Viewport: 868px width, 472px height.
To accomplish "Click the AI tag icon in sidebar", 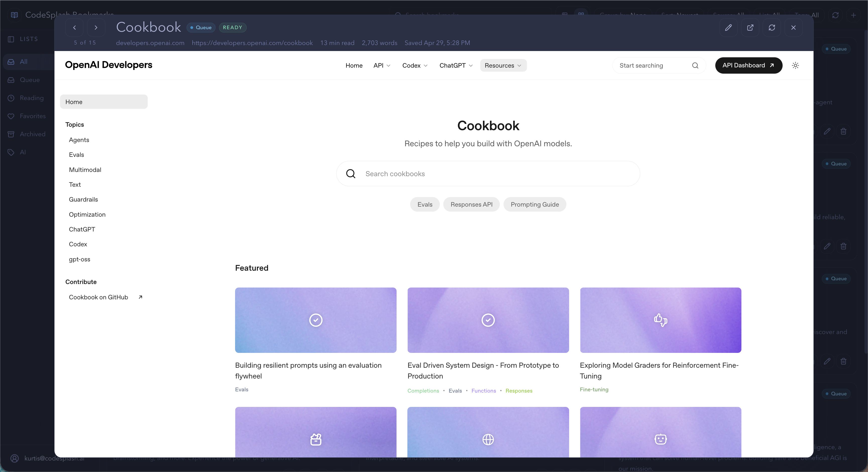I will 11,152.
